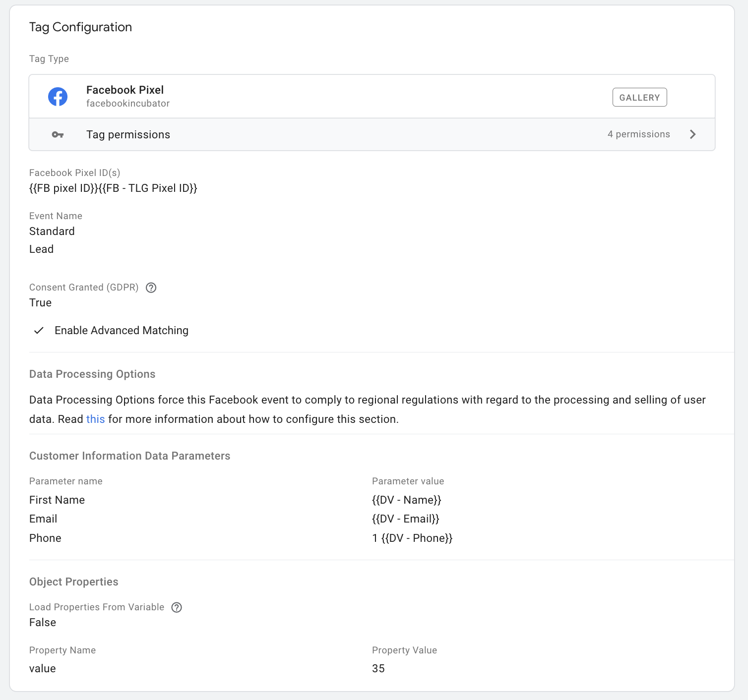Click the {{DV - Email}} value

[406, 519]
